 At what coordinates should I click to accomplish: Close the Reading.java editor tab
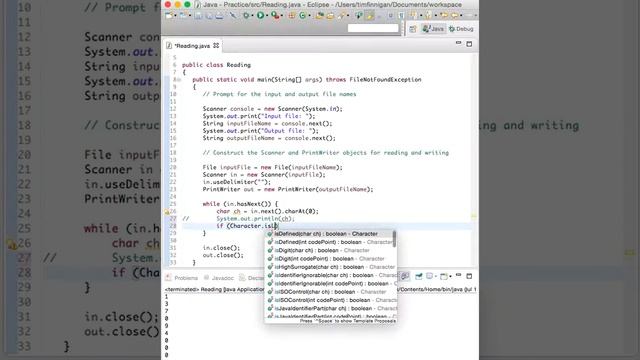pyautogui.click(x=216, y=46)
